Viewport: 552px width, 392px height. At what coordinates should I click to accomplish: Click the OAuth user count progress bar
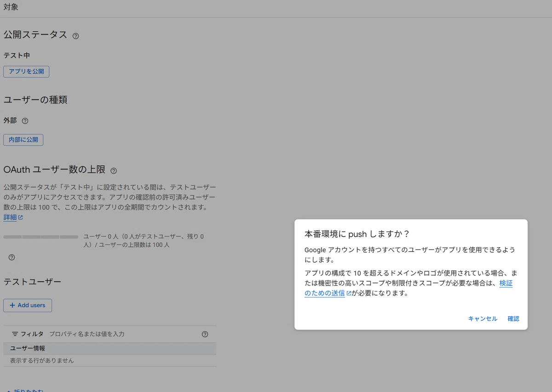pos(40,237)
